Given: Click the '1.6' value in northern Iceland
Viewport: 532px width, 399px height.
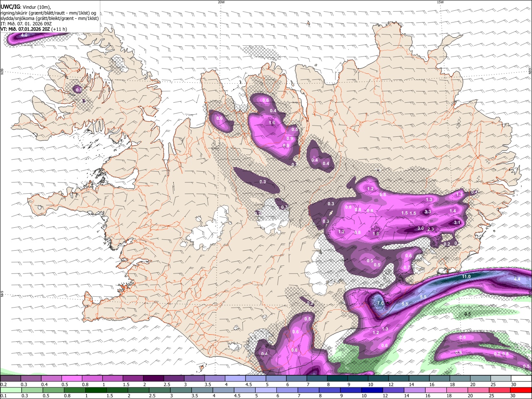Looking at the screenshot, I should coord(272,123).
